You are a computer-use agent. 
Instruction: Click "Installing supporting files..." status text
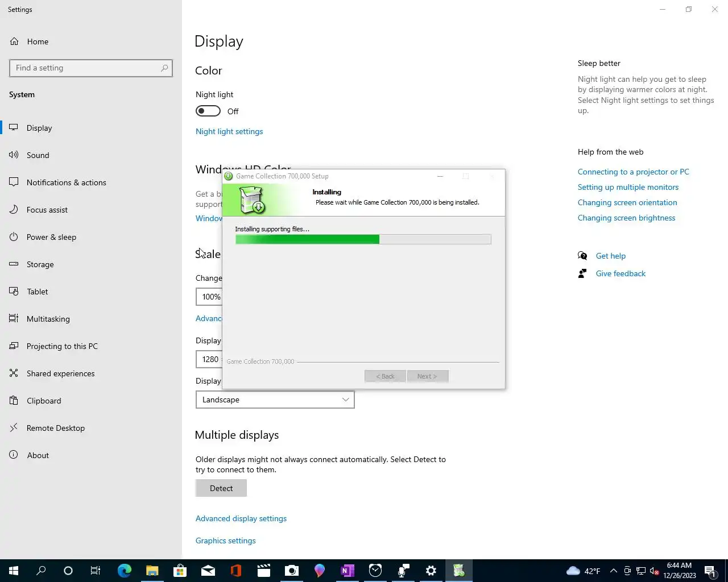(272, 229)
